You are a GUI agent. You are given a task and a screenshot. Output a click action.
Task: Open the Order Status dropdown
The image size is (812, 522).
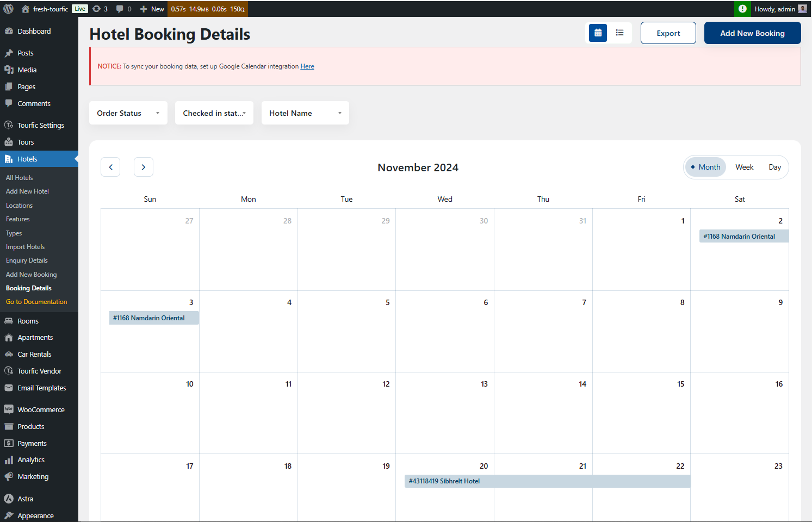pyautogui.click(x=128, y=113)
